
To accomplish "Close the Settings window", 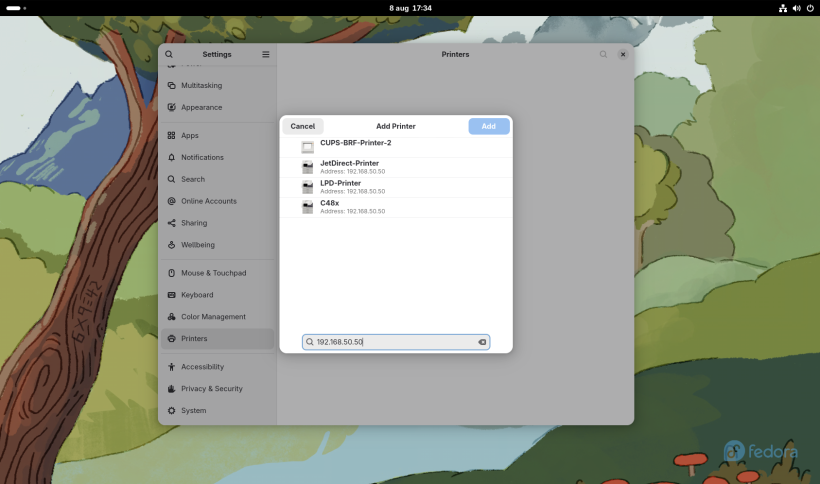I will pos(623,54).
